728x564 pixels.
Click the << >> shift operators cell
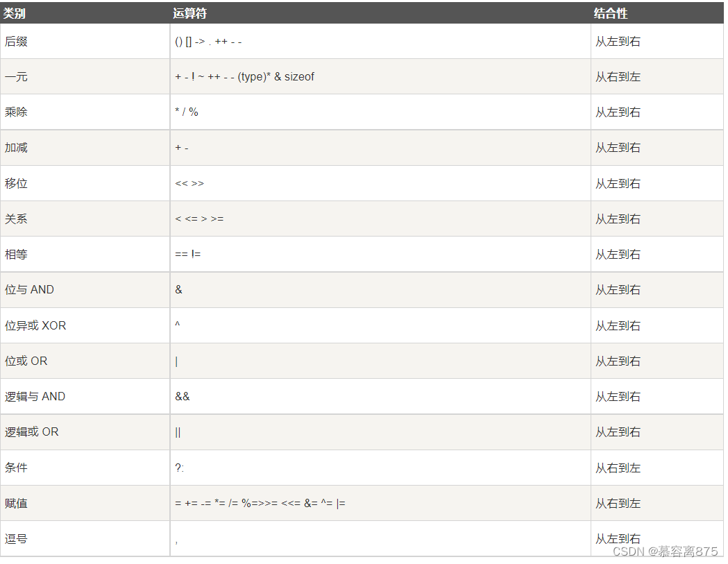[x=189, y=184]
